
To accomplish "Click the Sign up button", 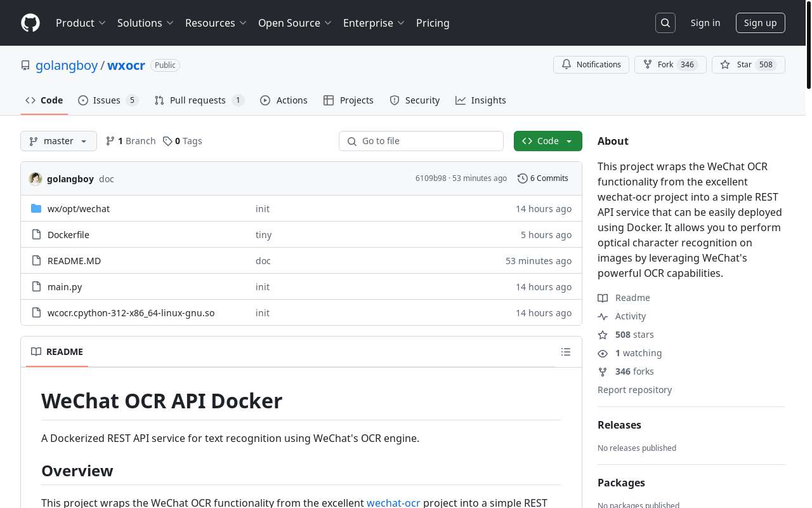I will tap(760, 23).
